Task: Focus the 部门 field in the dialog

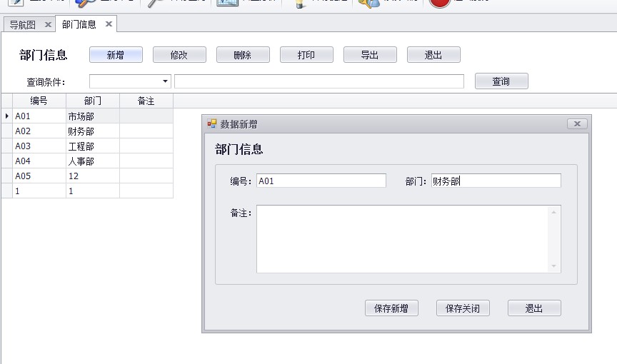Action: (496, 181)
